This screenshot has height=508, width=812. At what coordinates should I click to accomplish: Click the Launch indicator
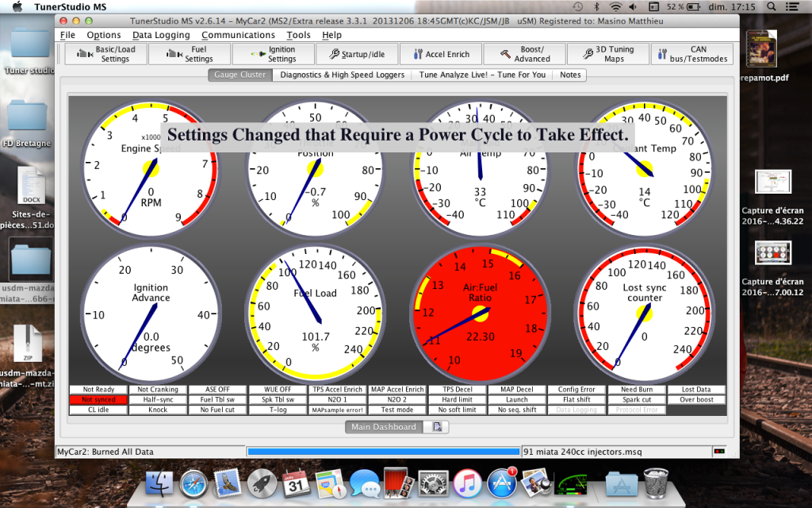pos(517,400)
